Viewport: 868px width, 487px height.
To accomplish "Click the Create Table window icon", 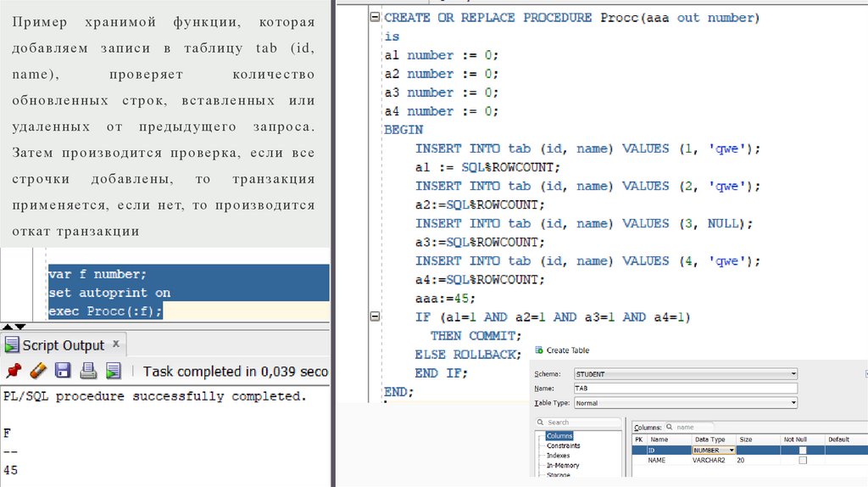I will click(540, 350).
